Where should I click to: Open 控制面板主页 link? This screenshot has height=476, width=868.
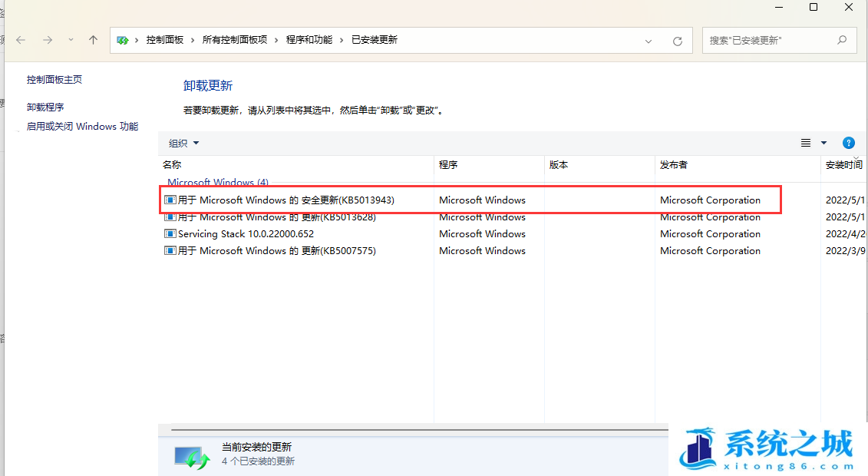[54, 80]
